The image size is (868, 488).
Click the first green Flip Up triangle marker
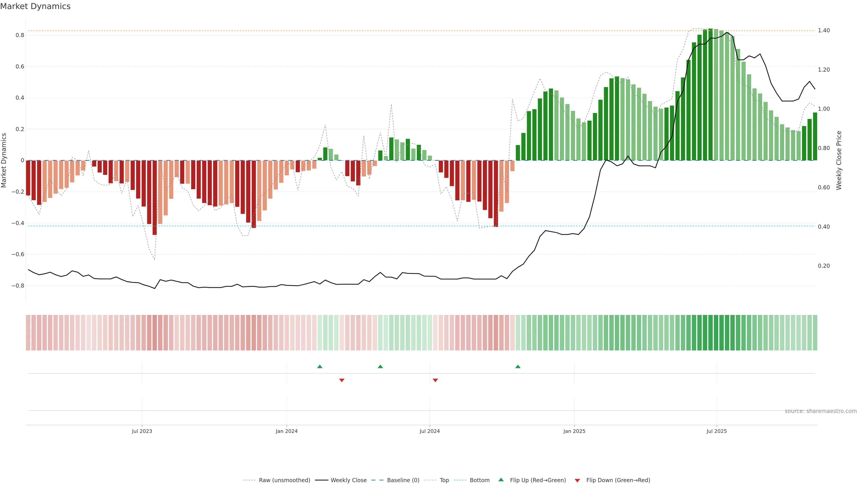[x=320, y=366]
